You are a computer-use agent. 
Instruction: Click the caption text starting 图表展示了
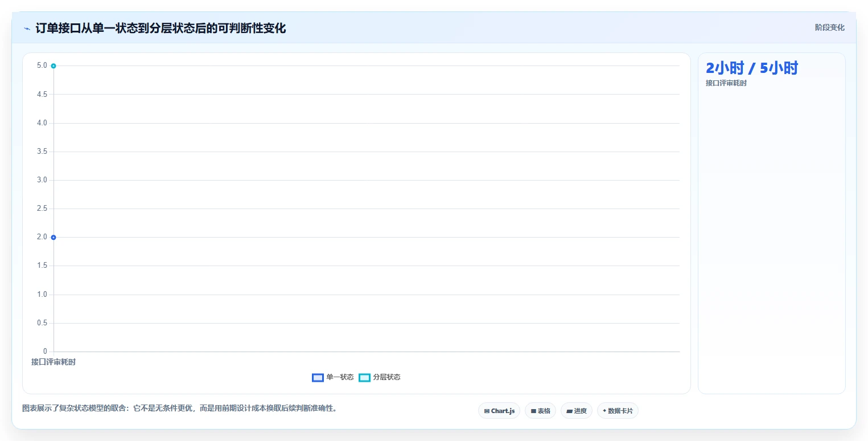click(179, 408)
